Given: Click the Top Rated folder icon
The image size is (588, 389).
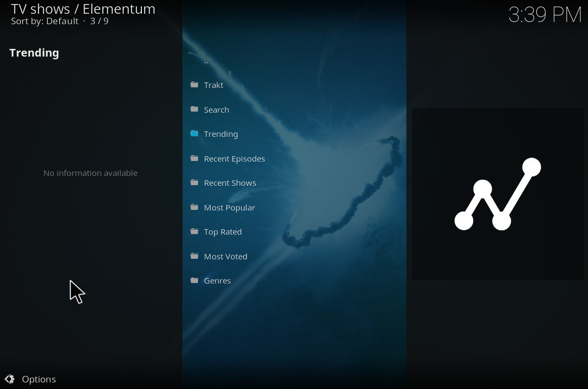Looking at the screenshot, I should pyautogui.click(x=194, y=231).
